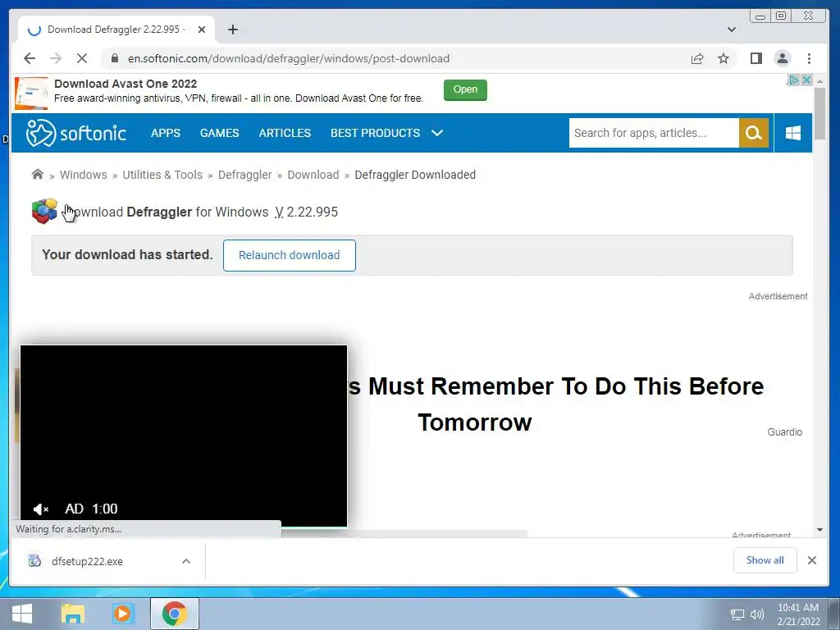The width and height of the screenshot is (840, 630).
Task: Open Chrome side panel
Action: pos(756,58)
